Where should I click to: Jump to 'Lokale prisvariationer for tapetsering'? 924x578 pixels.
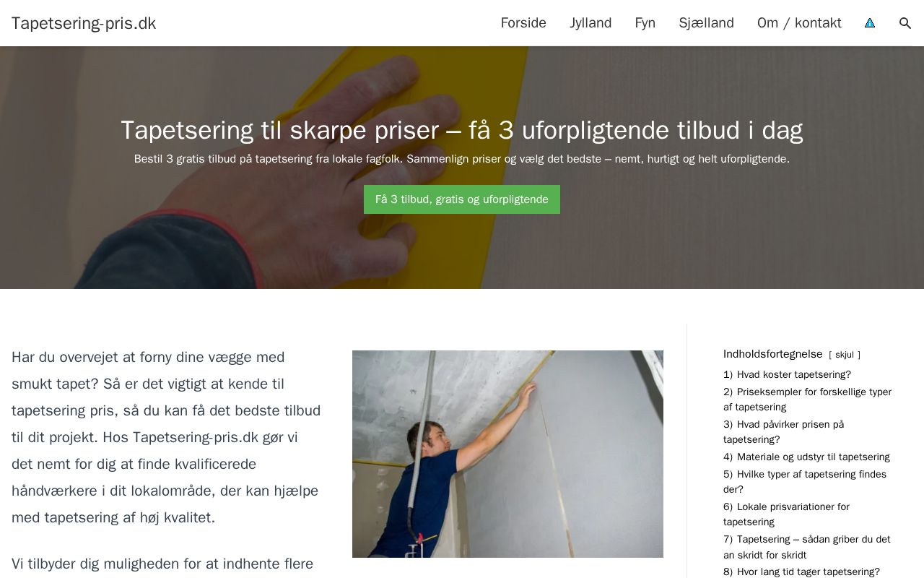(786, 514)
